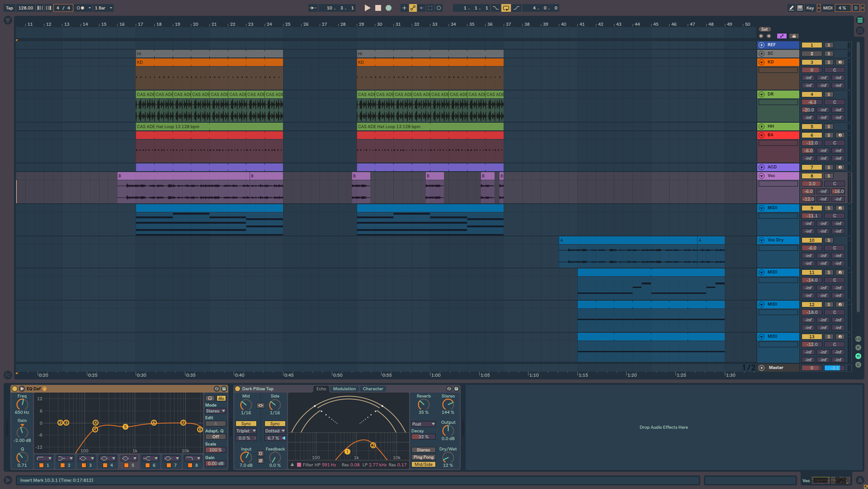Toggle the Dark Pillow Tap device activator

(x=237, y=389)
